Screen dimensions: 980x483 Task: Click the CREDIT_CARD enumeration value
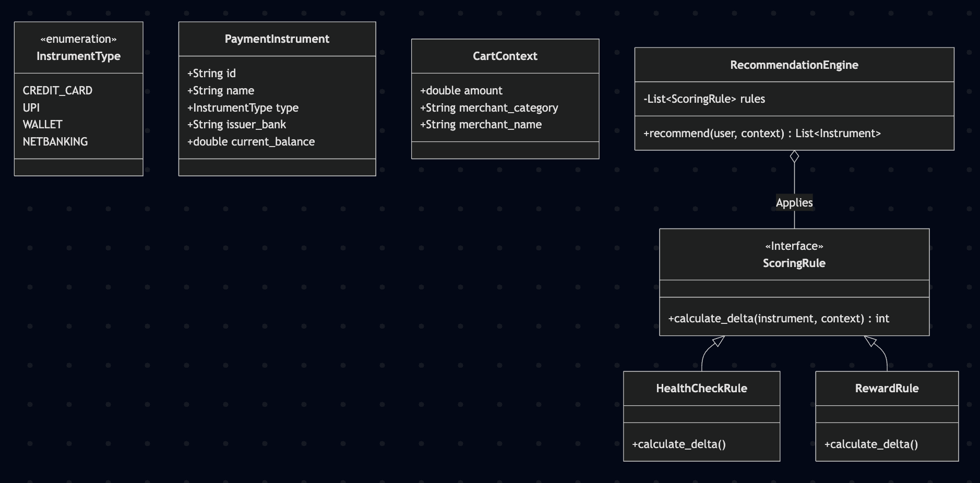point(57,90)
